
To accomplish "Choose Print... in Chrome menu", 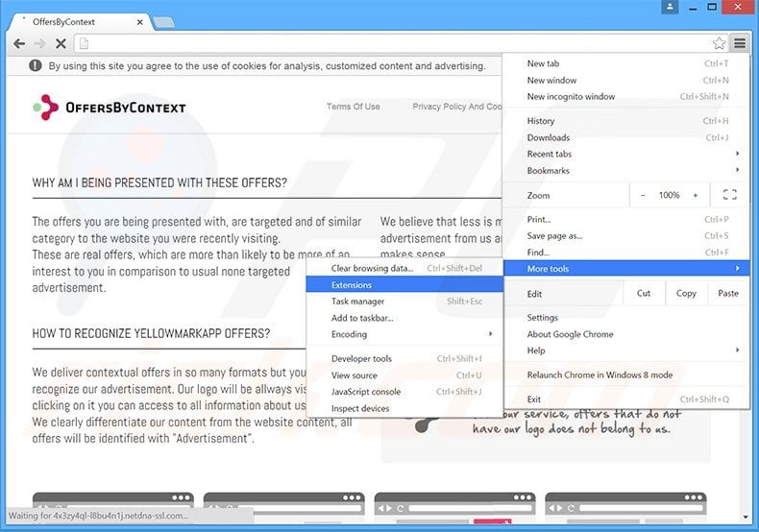I will coord(626,220).
